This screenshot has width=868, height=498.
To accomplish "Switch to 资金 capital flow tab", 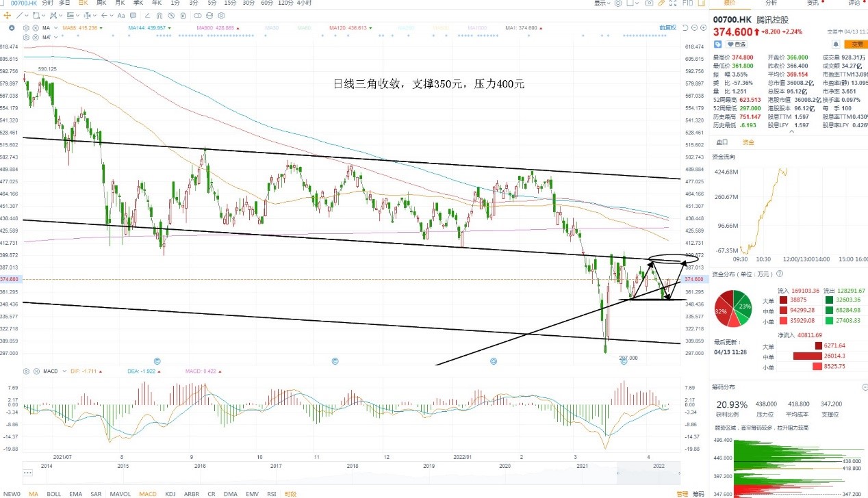I will pos(748,142).
